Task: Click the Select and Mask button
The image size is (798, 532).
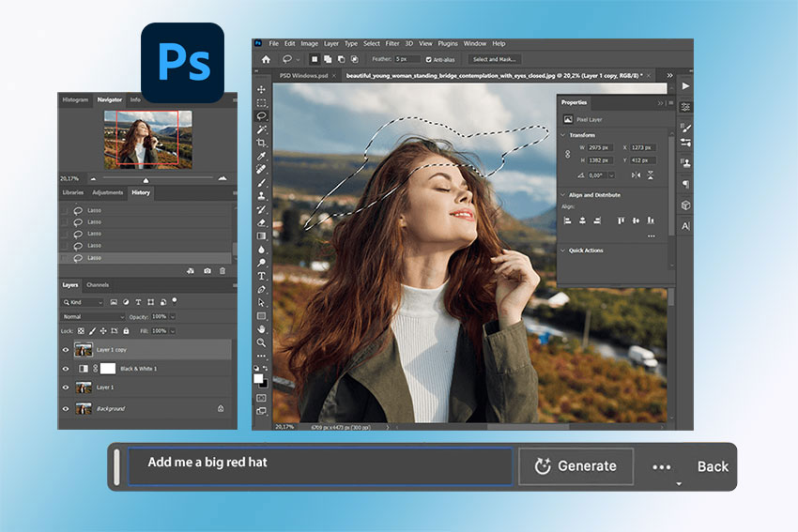Action: (495, 59)
